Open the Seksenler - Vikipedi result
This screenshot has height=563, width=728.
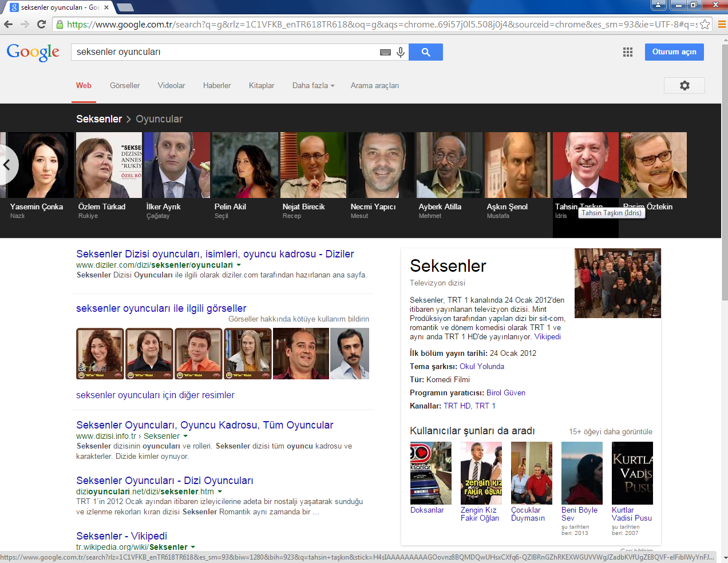tap(121, 536)
